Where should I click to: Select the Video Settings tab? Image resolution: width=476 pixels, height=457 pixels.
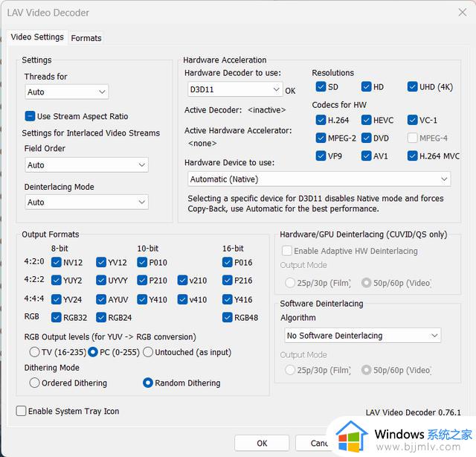[x=37, y=37]
